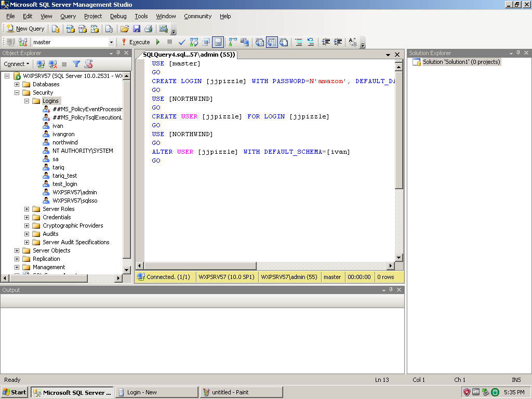Increase the line indent

pos(338,42)
